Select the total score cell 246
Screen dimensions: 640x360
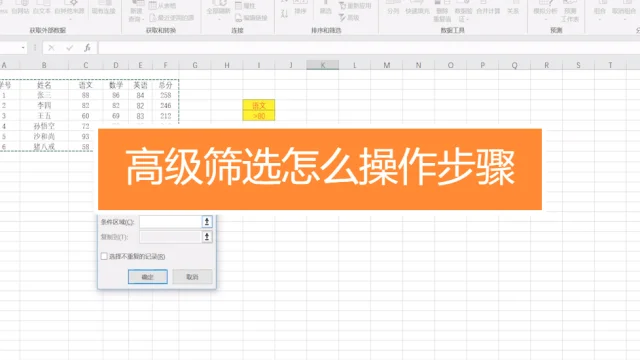(x=165, y=105)
